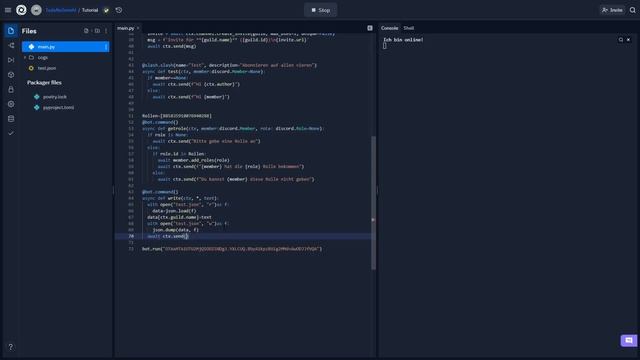640x360 pixels.
Task: Open the chat bubble button bottom right
Action: click(629, 340)
